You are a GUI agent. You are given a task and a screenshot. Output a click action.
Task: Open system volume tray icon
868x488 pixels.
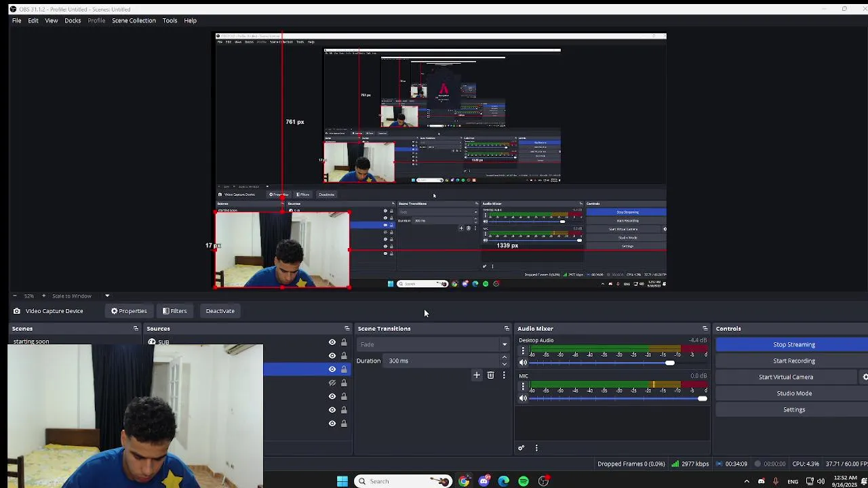click(821, 481)
